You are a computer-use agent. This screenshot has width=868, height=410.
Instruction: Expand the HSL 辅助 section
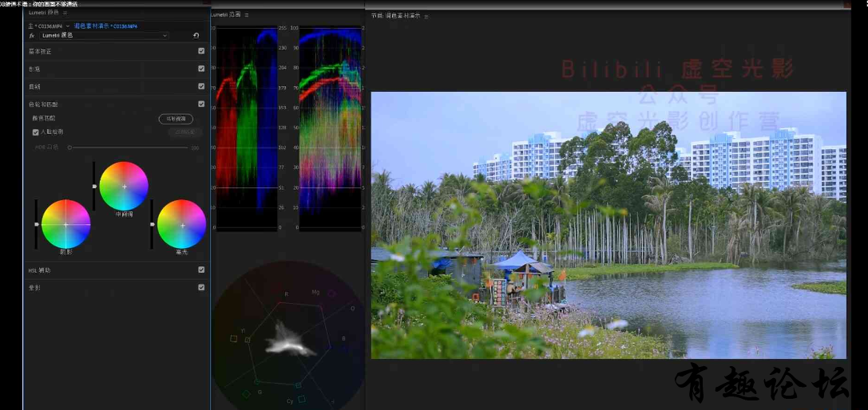click(39, 270)
